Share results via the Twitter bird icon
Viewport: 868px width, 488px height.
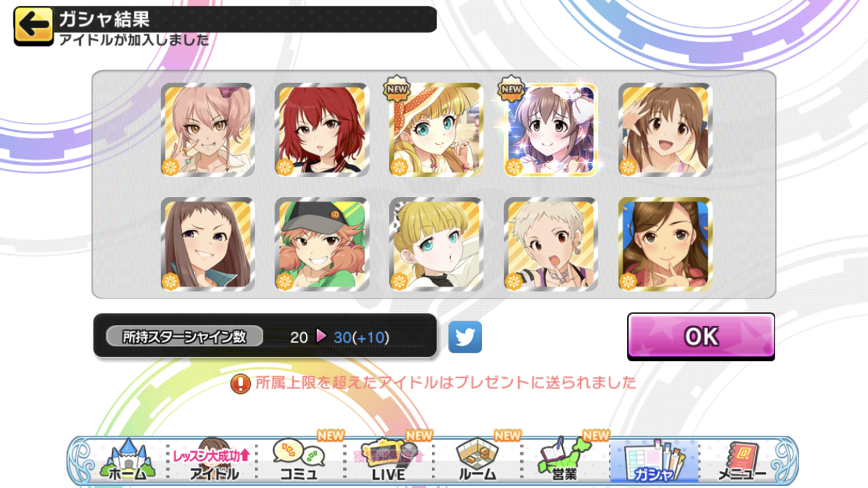click(465, 337)
